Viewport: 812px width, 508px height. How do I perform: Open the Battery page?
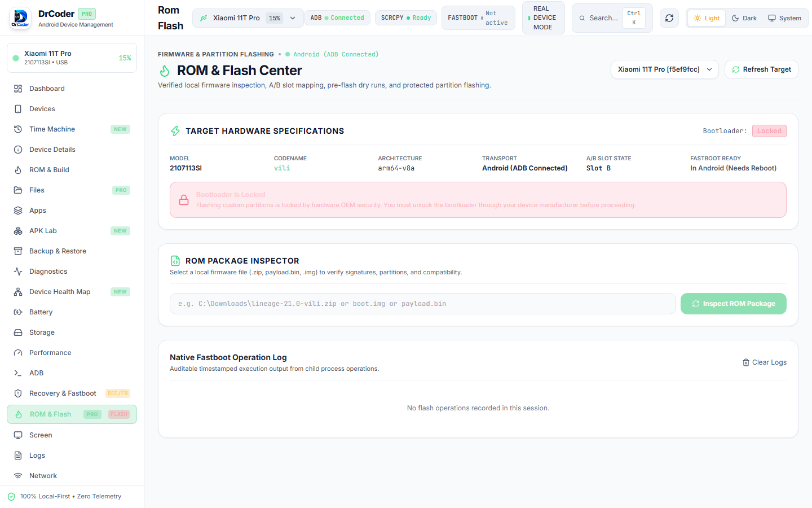(72, 312)
